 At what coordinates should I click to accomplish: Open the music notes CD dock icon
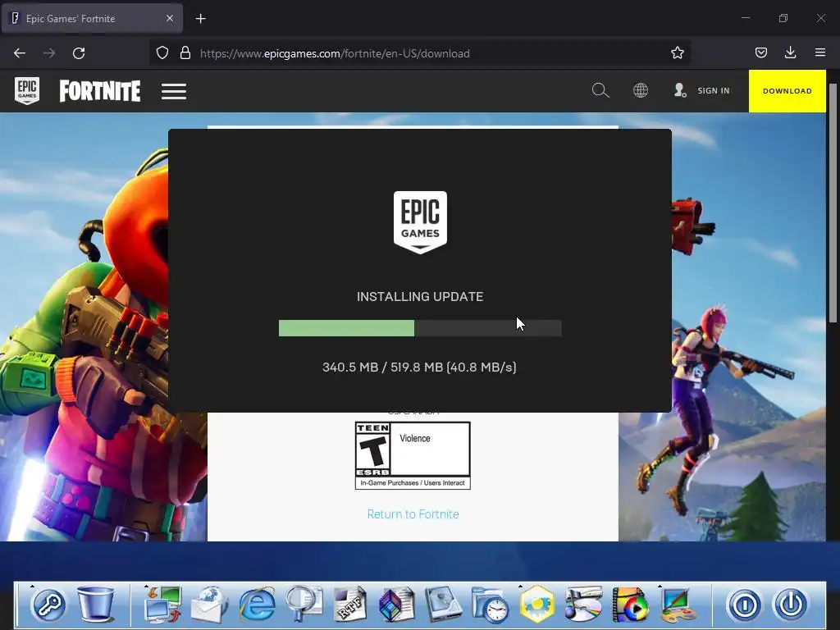[583, 605]
